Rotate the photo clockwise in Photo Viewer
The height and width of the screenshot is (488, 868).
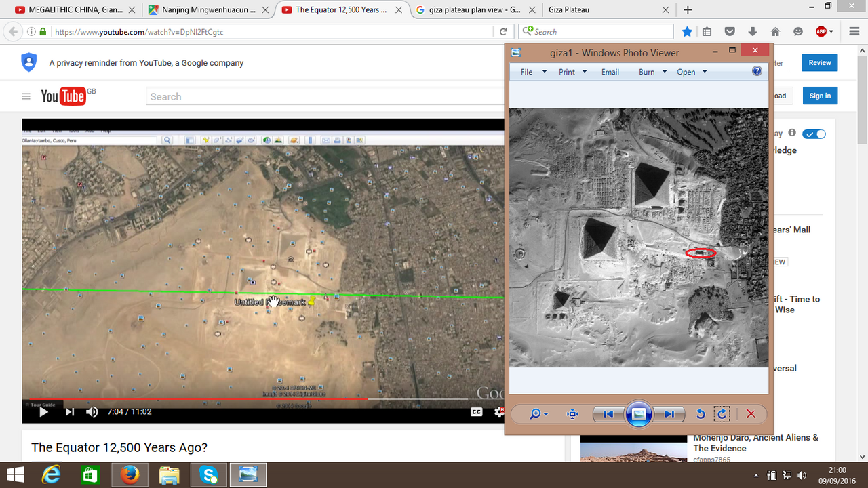[x=723, y=414]
